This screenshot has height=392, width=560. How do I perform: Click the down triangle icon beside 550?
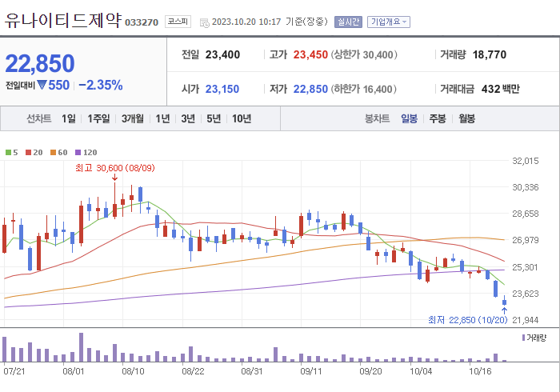pos(42,85)
